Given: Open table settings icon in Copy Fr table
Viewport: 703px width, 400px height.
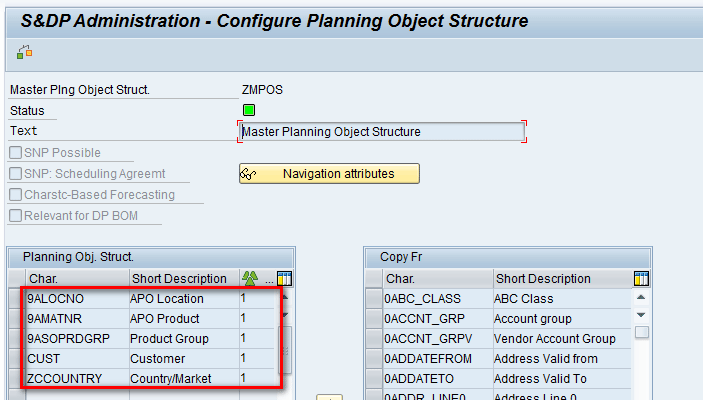Looking at the screenshot, I should tap(641, 278).
